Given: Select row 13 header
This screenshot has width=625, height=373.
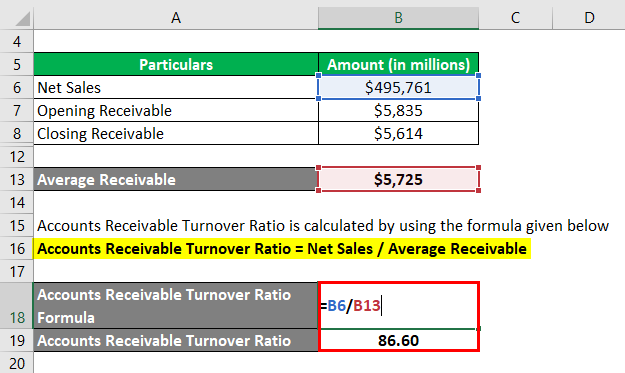Looking at the screenshot, I should pos(17,179).
